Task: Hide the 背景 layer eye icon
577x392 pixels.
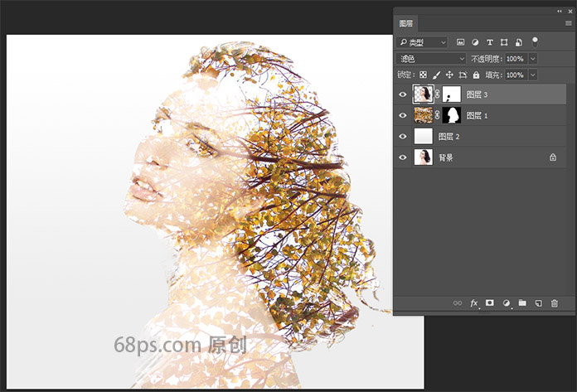Action: coord(403,157)
